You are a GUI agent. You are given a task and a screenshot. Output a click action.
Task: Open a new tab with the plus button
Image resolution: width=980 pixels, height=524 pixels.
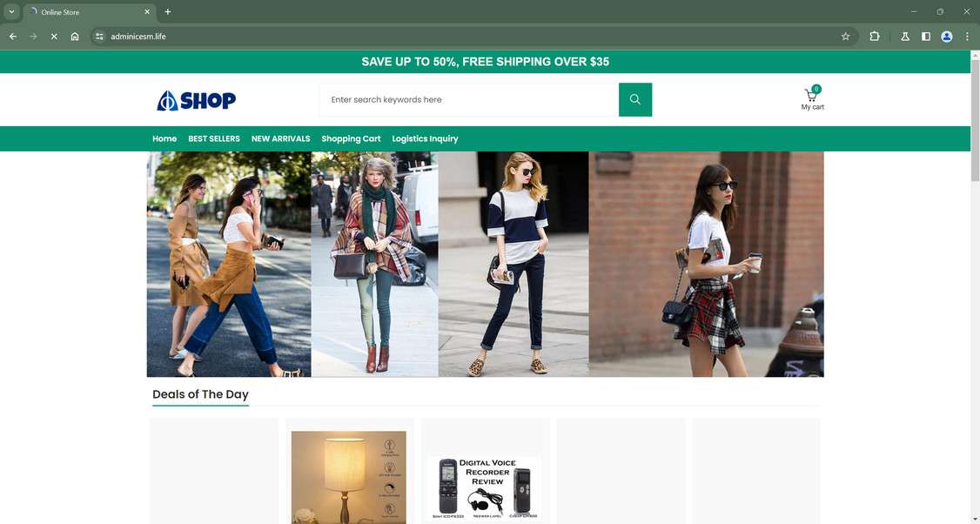pyautogui.click(x=167, y=12)
